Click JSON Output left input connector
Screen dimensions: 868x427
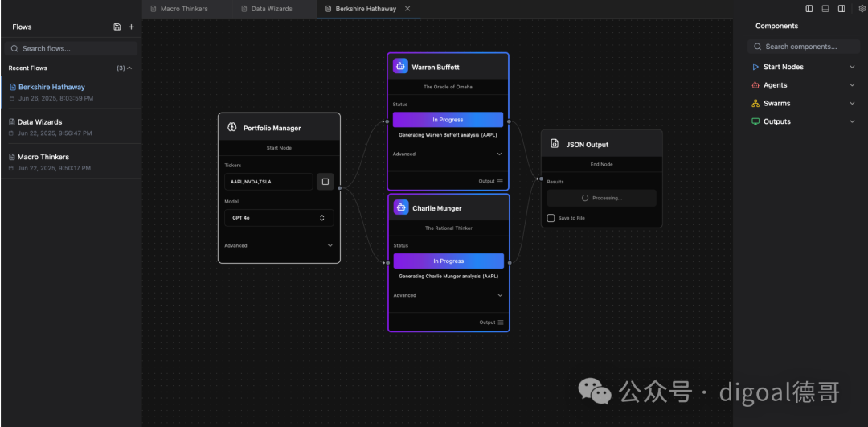point(540,179)
